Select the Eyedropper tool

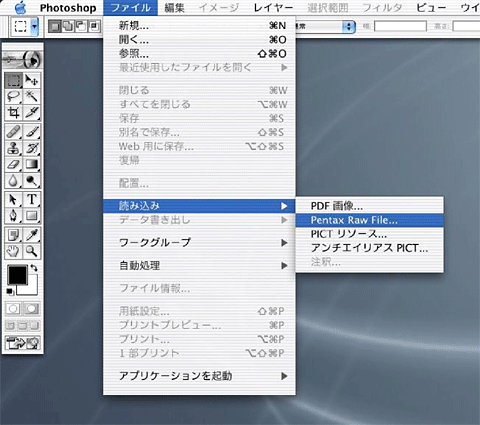coord(32,235)
